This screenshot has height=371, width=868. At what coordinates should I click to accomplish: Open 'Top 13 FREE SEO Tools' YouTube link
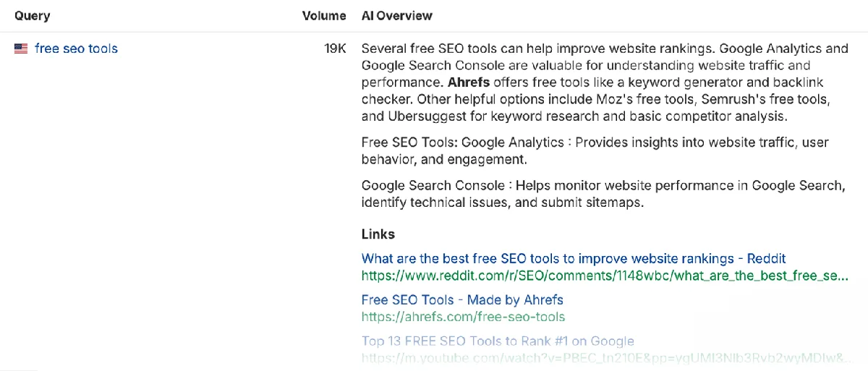pos(498,341)
